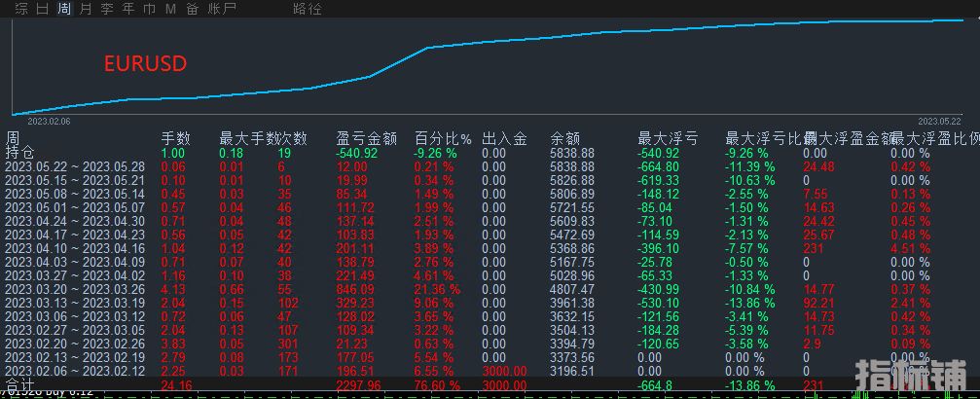Select week row 2023.05.08 ~ 2023.05.14
This screenshot has height=399, width=980.
pyautogui.click(x=74, y=194)
